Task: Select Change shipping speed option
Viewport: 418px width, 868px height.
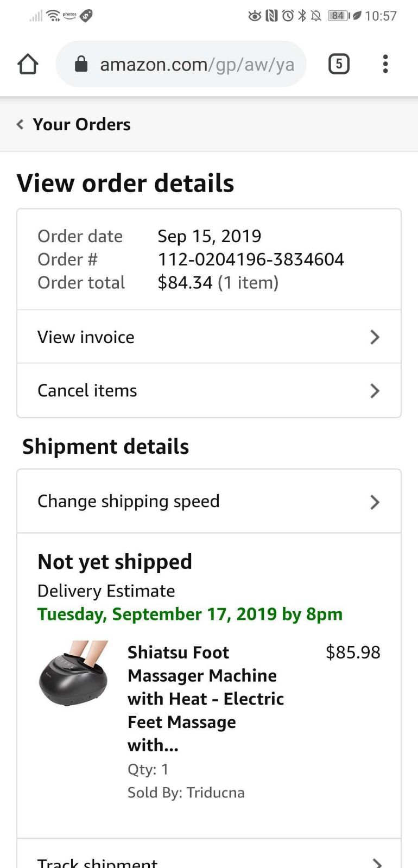Action: 209,501
